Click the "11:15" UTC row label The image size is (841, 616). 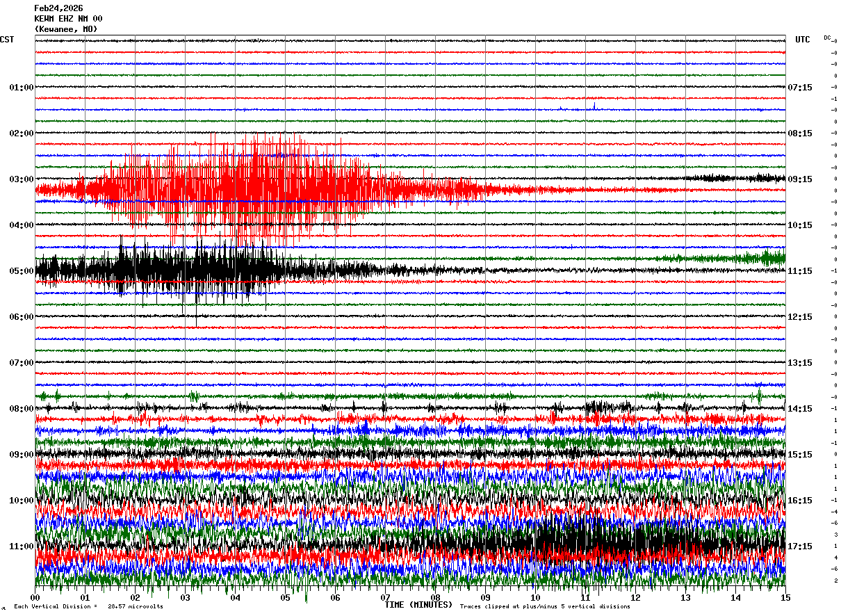(x=800, y=271)
